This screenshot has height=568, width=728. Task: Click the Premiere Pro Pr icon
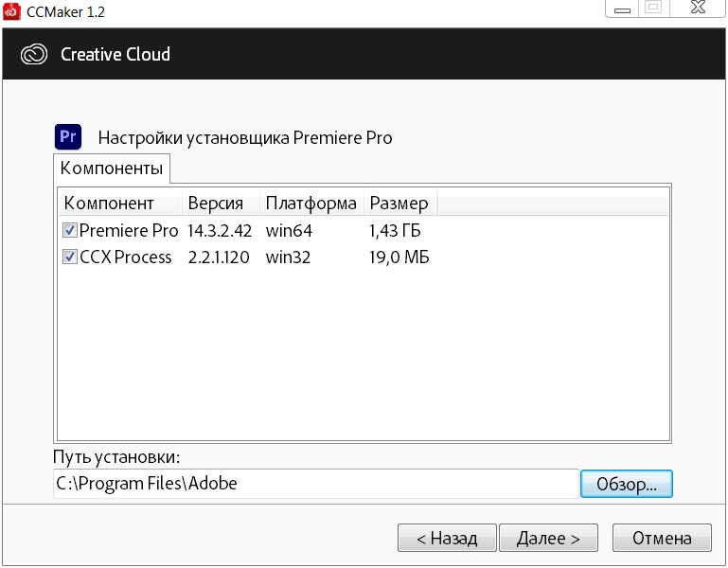[68, 137]
